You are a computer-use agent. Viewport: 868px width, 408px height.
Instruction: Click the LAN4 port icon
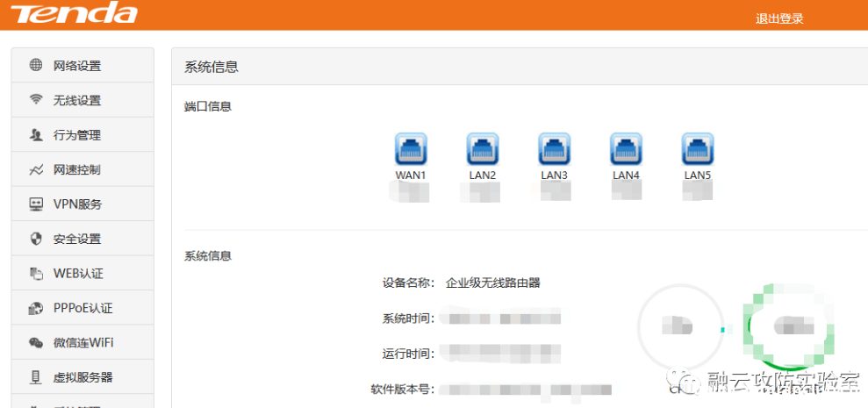pyautogui.click(x=626, y=149)
